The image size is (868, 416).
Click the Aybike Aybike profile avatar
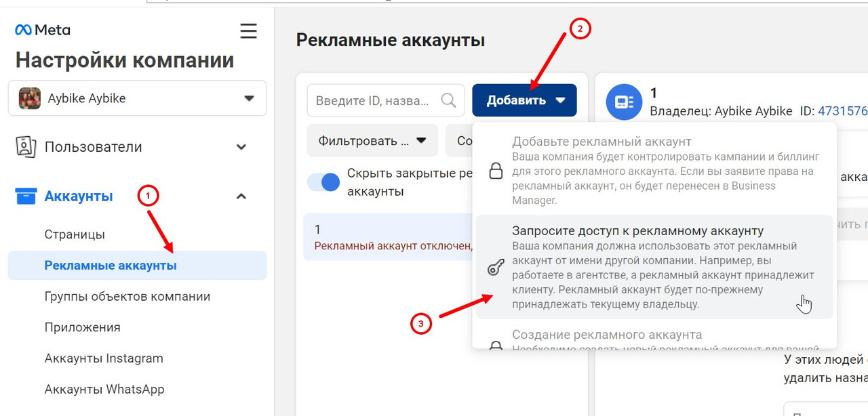(x=30, y=98)
